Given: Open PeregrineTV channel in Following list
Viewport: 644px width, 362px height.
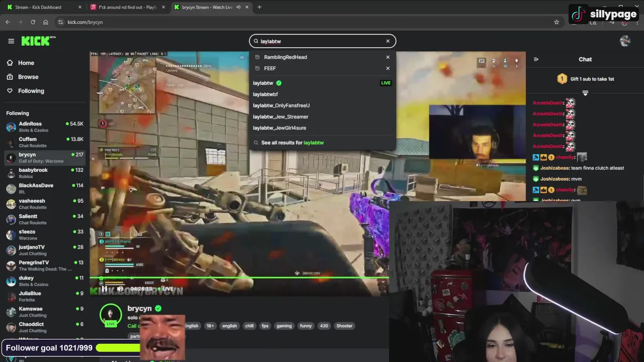Looking at the screenshot, I should 44,265.
